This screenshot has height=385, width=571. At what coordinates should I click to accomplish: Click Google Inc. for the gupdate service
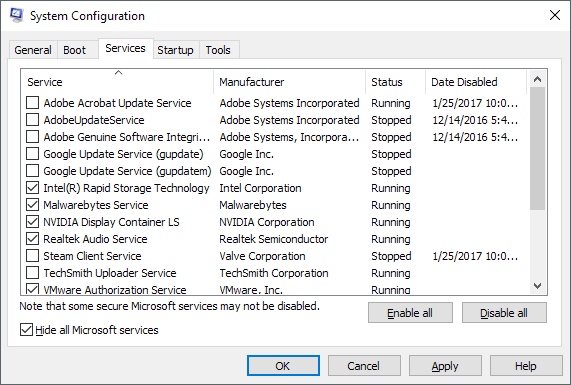pos(246,154)
